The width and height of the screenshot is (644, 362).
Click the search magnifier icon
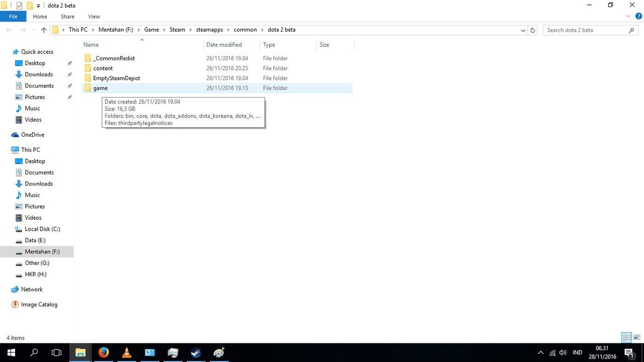click(x=632, y=30)
